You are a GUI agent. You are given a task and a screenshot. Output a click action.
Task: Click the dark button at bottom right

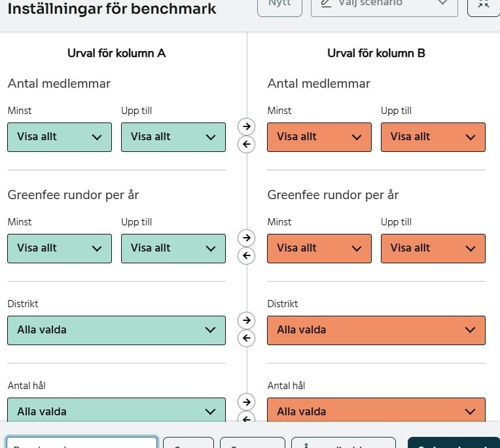453,443
